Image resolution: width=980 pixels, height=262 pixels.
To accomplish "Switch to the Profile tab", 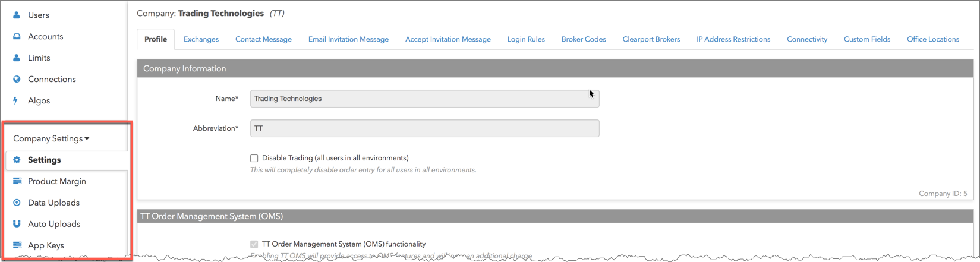I will click(156, 39).
